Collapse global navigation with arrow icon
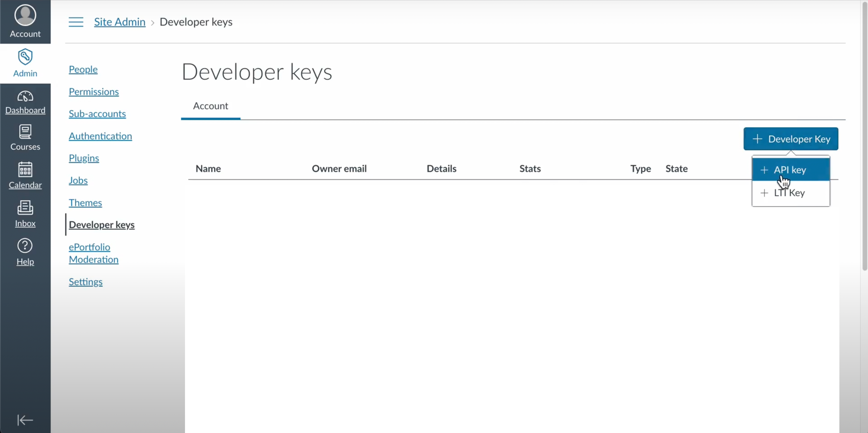This screenshot has width=868, height=433. (x=25, y=420)
